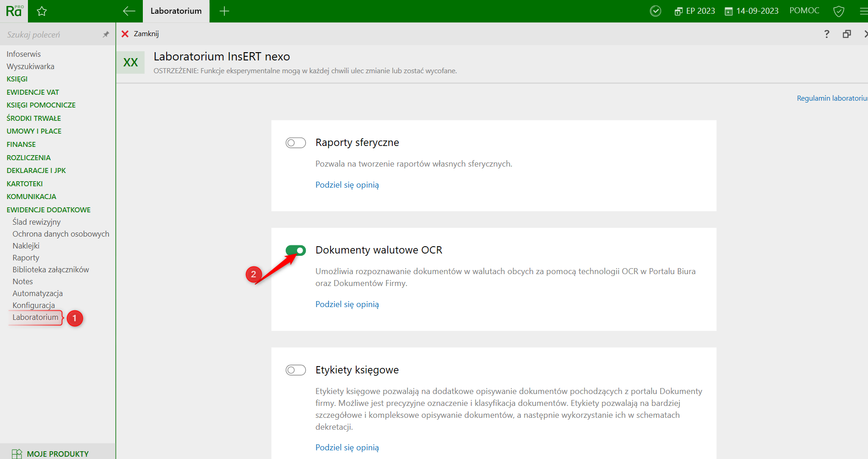
Task: Switch to the Laboratorium tab
Action: [176, 11]
